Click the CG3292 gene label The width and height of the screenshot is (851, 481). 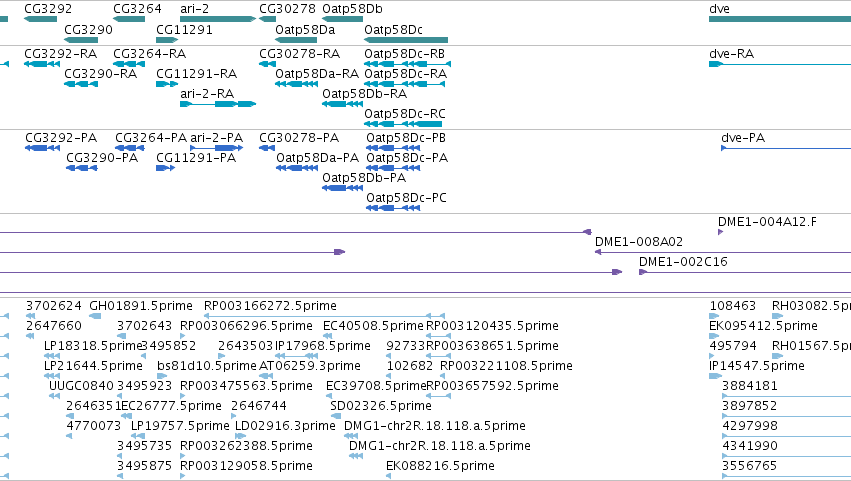(x=48, y=9)
